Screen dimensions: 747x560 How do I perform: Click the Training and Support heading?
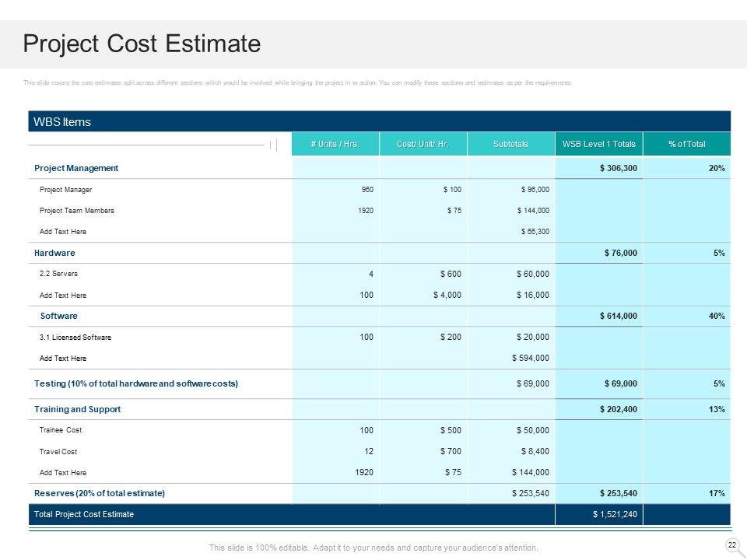click(78, 409)
